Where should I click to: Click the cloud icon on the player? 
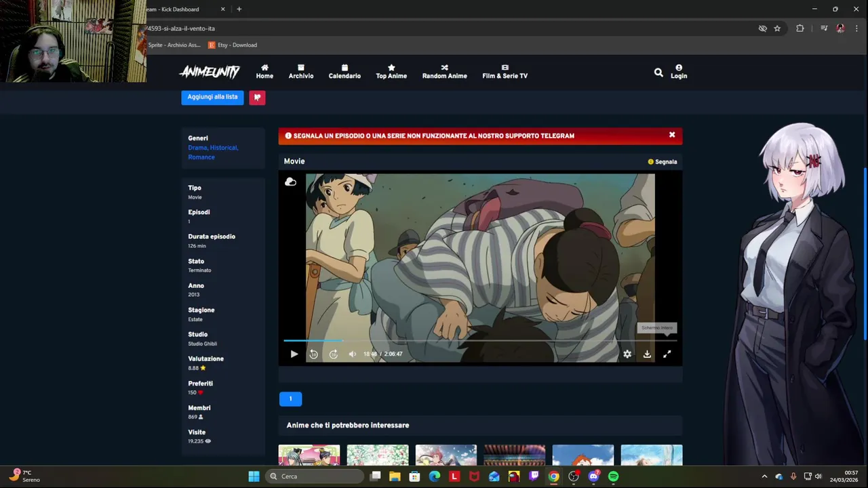click(x=290, y=182)
